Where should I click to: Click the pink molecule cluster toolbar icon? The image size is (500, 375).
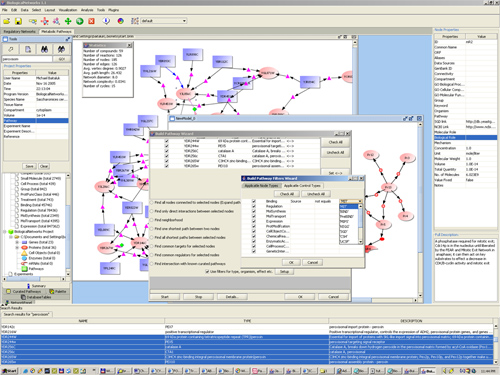pos(56,21)
